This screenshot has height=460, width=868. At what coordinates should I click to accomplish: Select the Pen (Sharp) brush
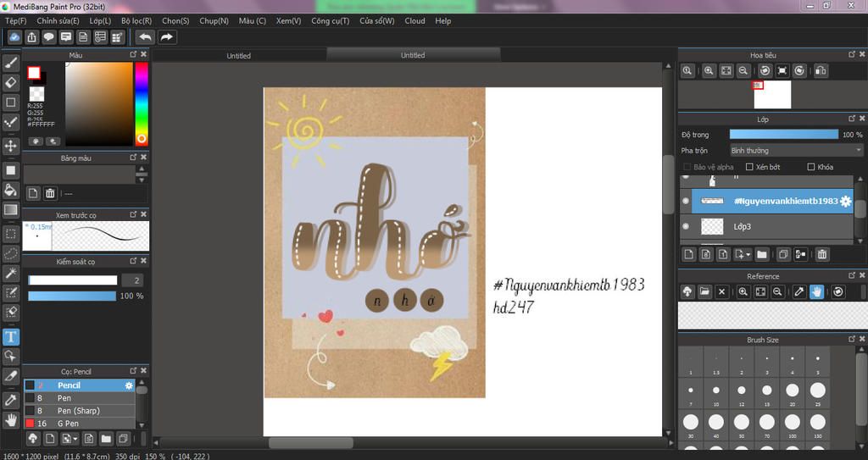click(79, 411)
